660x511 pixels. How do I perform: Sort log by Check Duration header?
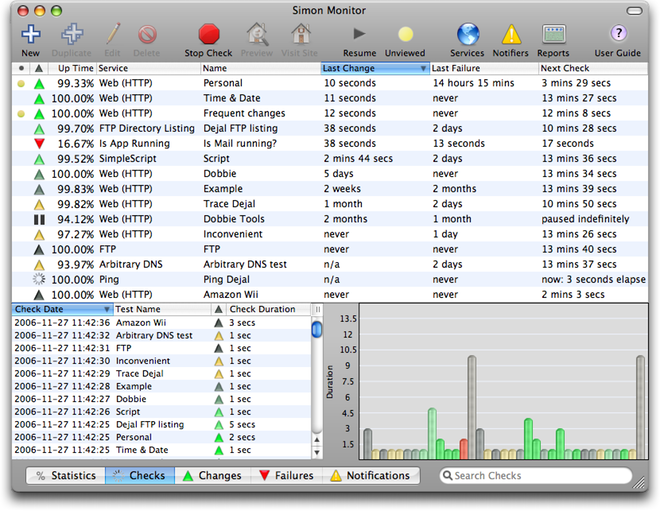269,309
